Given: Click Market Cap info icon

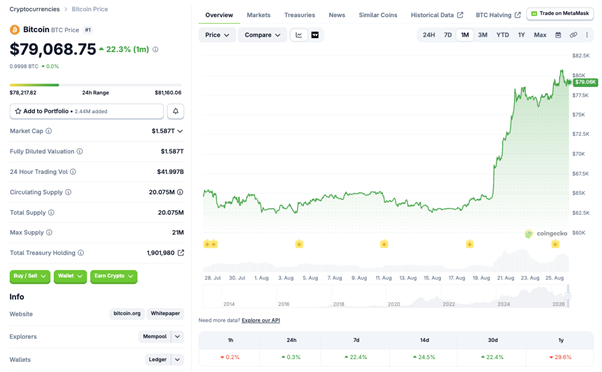Looking at the screenshot, I should [x=49, y=131].
